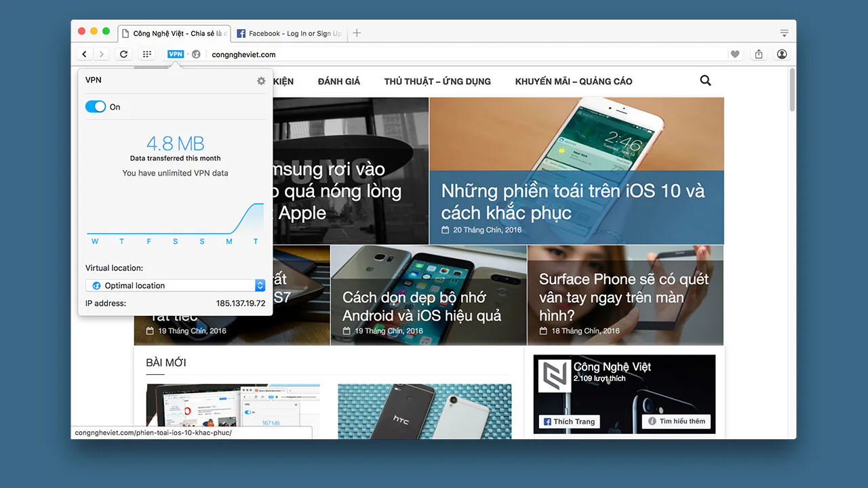Click the 20 Tháng Chín, 2016 date
The image size is (868, 488).
[488, 230]
